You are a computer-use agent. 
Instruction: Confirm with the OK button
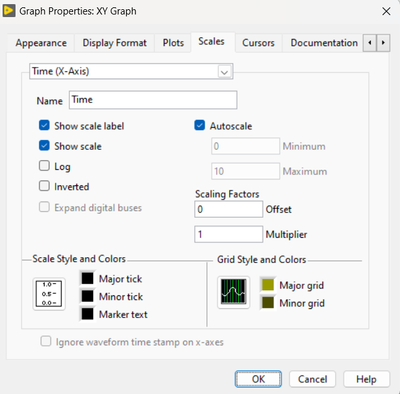pos(258,379)
